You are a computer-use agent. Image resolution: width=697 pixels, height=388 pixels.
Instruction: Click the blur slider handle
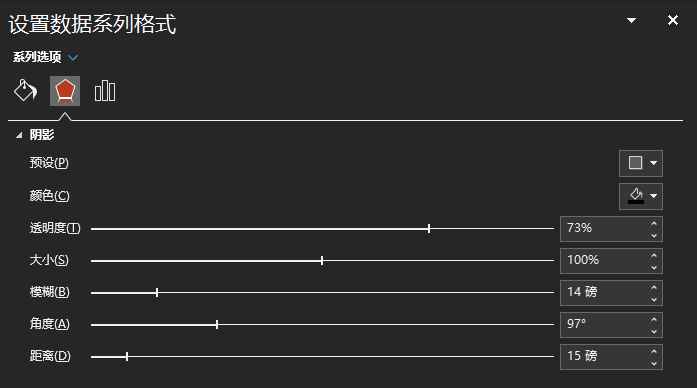(x=157, y=292)
